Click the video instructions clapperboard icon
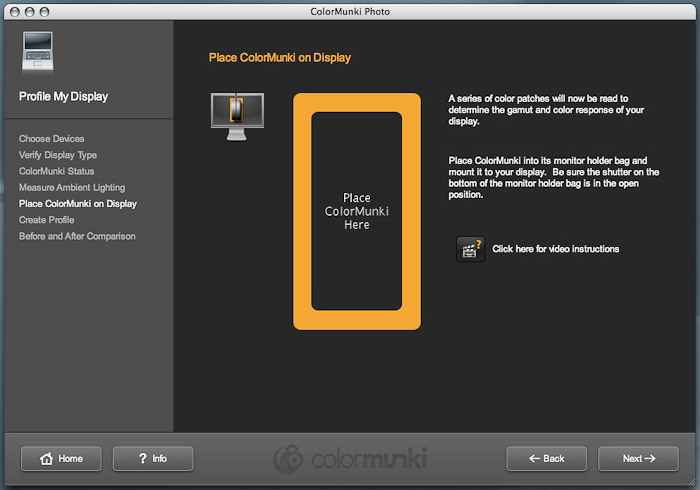The height and width of the screenshot is (490, 700). 470,249
